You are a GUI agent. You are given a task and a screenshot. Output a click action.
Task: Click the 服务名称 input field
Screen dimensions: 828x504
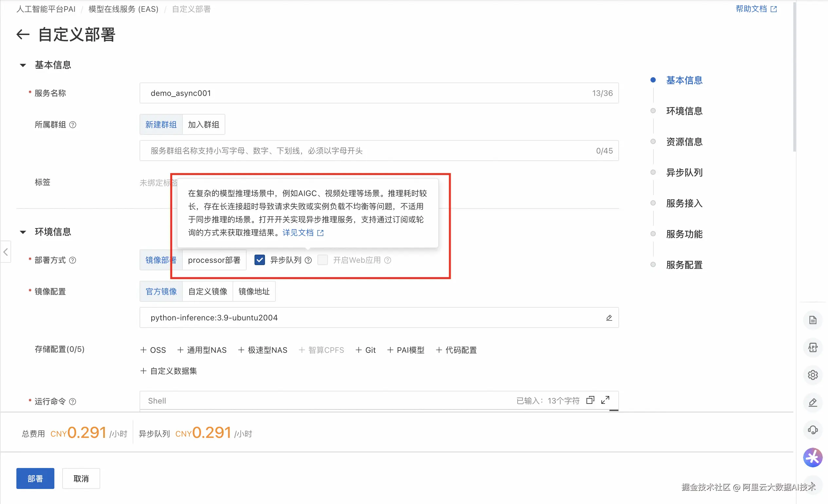tap(370, 93)
